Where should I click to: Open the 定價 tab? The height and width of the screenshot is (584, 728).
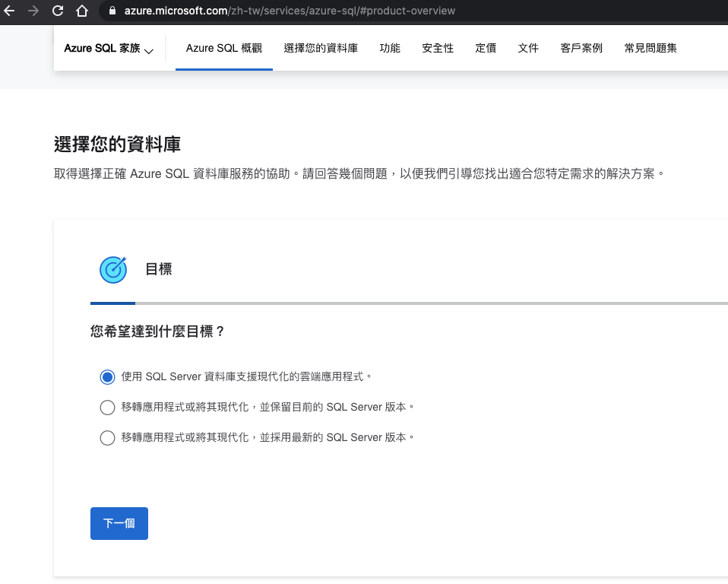click(x=486, y=49)
